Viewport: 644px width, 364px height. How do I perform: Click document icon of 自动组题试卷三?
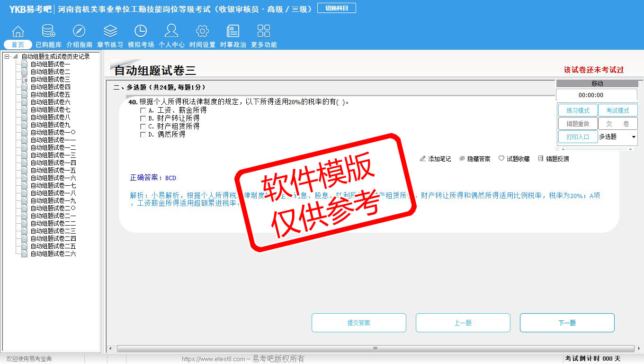pyautogui.click(x=25, y=79)
